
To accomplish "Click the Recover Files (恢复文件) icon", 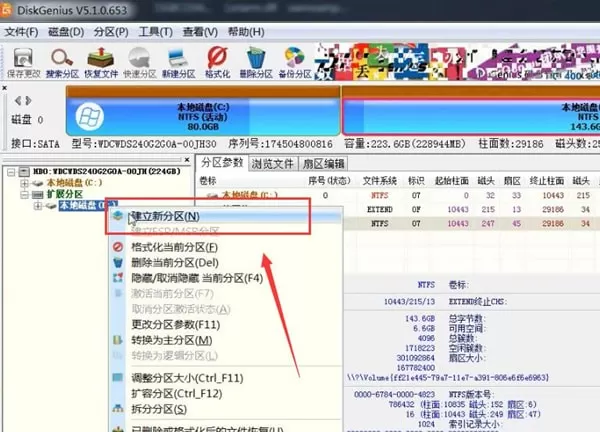I will [101, 62].
